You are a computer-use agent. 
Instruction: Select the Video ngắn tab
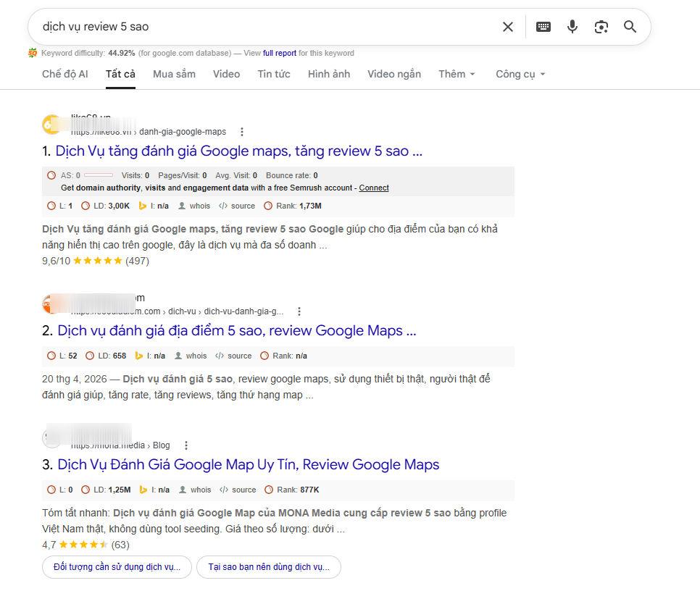(x=394, y=74)
